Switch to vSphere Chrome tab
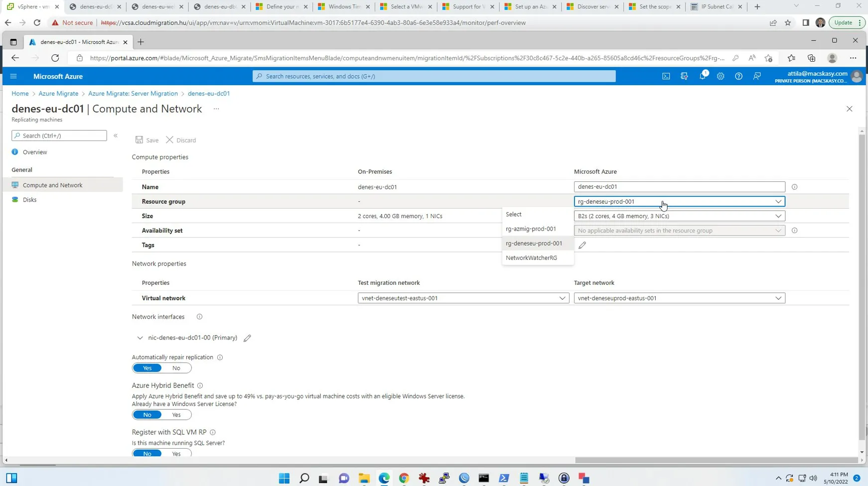Viewport: 868px width, 486px height. point(32,7)
